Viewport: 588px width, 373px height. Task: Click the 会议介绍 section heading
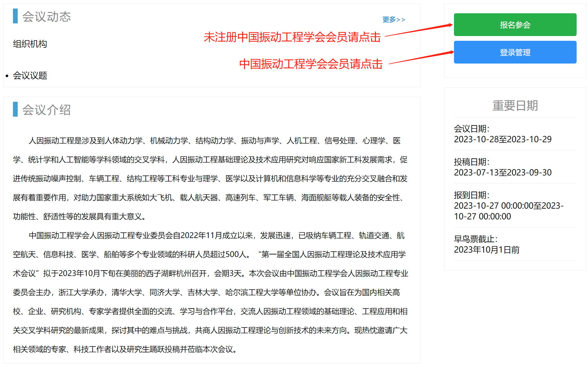(46, 110)
